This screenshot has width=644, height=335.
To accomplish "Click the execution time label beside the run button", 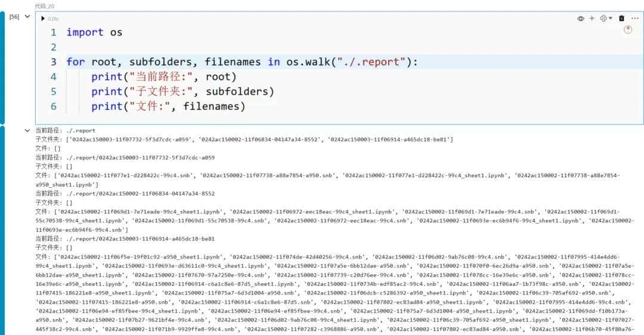I will point(53,19).
